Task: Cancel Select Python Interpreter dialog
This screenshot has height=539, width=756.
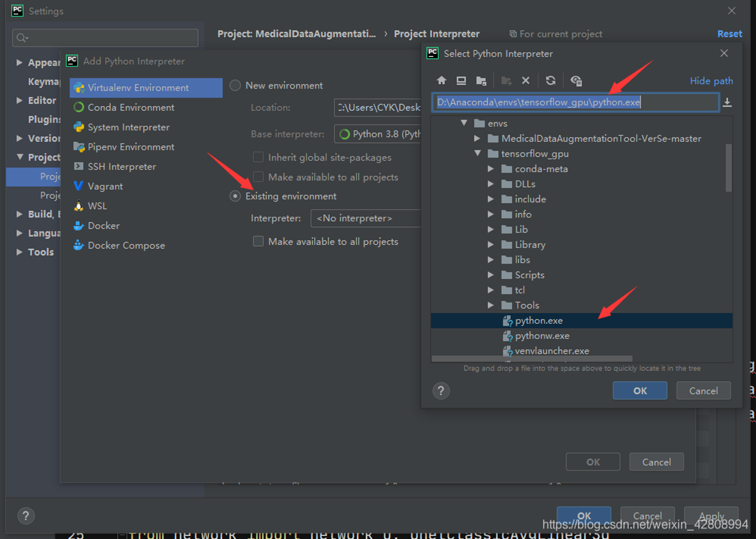Action: coord(703,391)
